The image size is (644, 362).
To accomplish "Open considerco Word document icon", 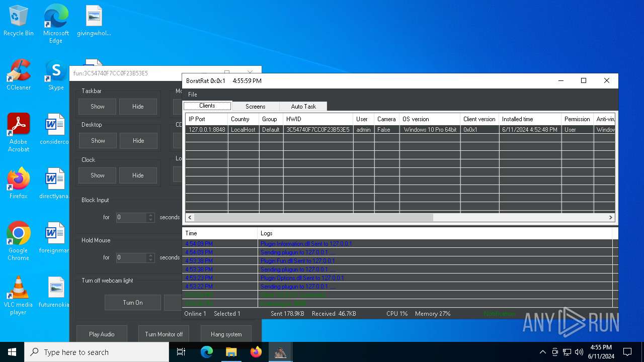I will point(54,129).
